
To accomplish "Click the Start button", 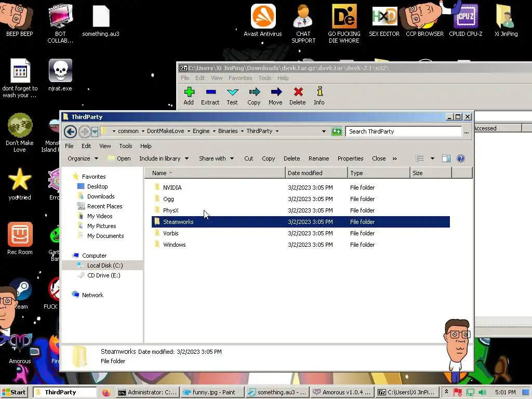I will click(x=14, y=392).
